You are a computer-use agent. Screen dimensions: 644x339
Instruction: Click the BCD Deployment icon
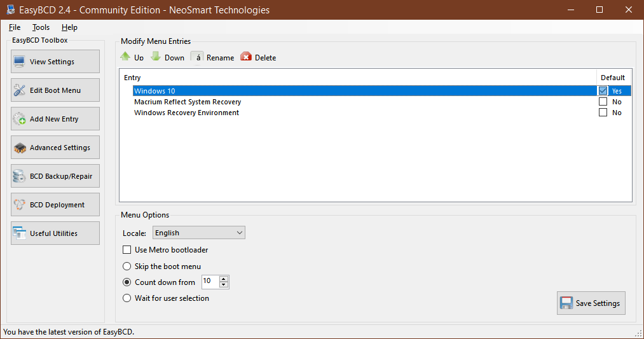[x=19, y=205]
